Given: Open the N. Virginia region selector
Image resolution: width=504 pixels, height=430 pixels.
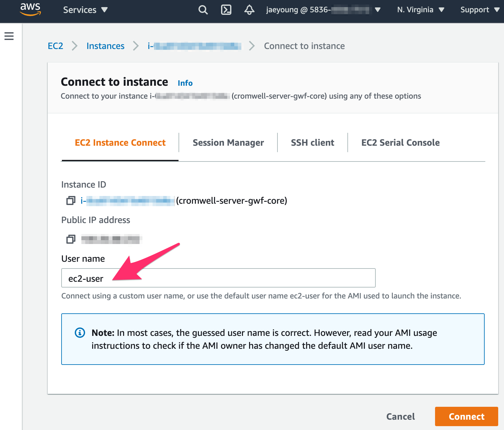Looking at the screenshot, I should [421, 10].
